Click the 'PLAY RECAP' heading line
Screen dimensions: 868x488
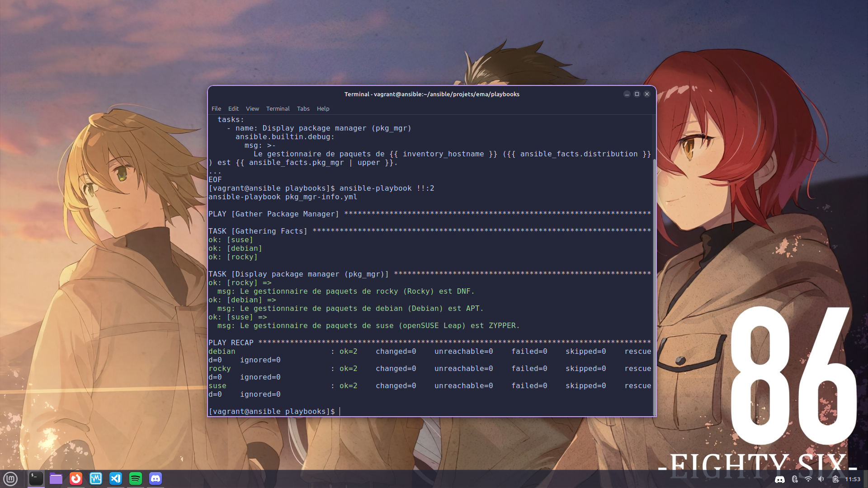pos(429,343)
